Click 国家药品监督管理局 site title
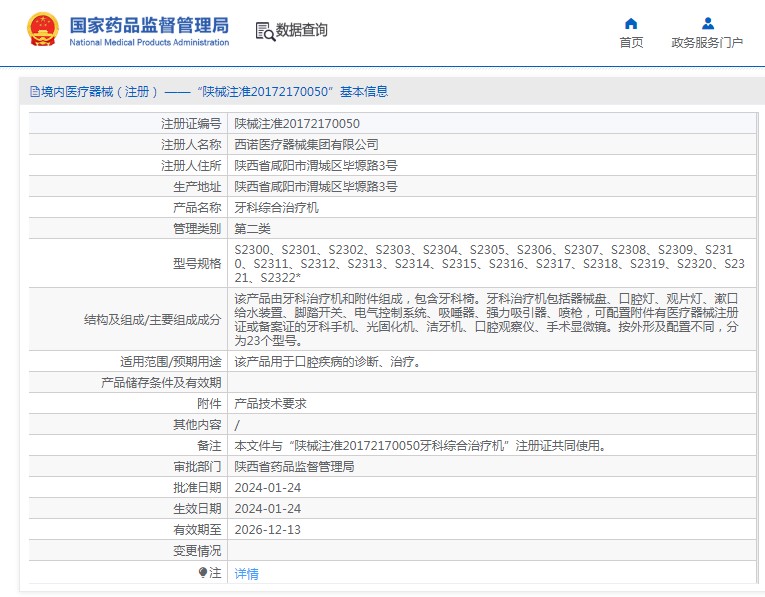This screenshot has height=597, width=765. click(149, 25)
